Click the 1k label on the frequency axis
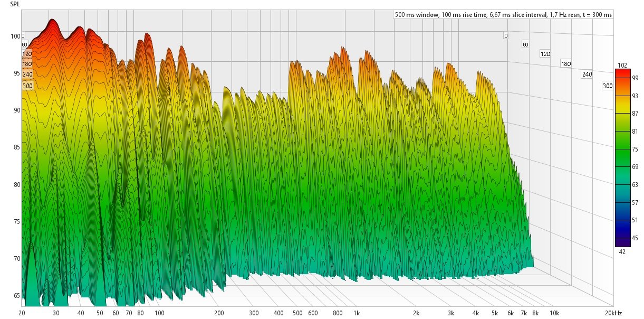 tap(357, 313)
